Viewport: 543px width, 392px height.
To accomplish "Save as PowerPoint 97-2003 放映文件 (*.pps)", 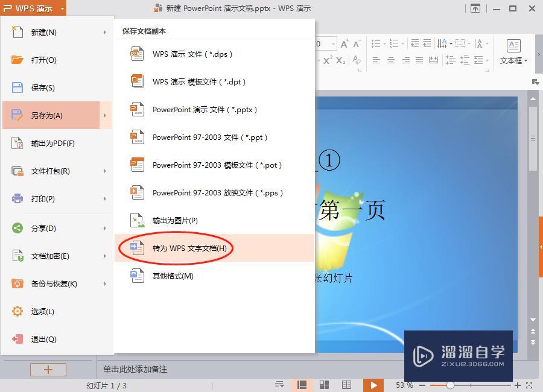I will coord(215,192).
